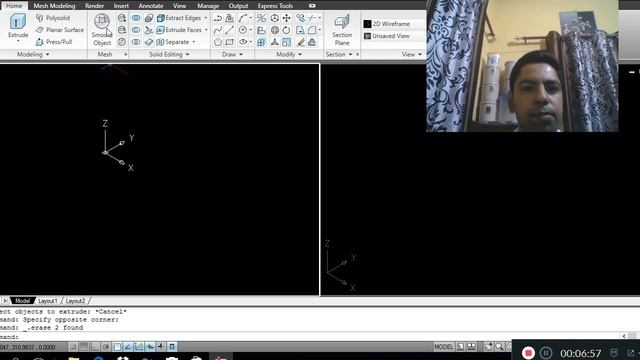This screenshot has height=360, width=640.
Task: Switch to the Mesh Modeling tab
Action: (x=54, y=6)
